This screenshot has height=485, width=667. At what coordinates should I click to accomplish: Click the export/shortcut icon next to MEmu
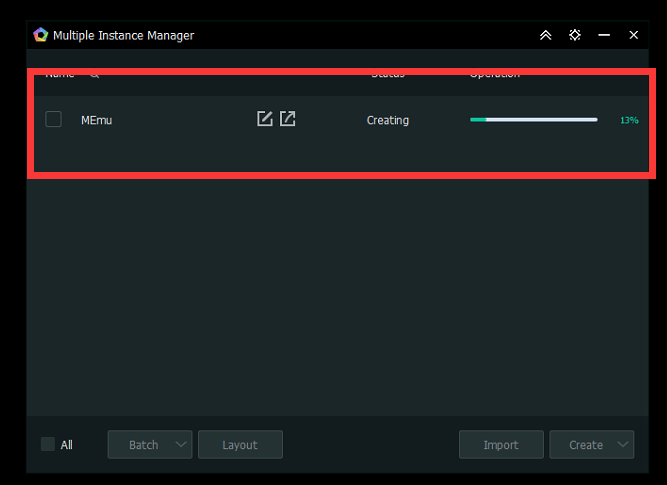(288, 119)
